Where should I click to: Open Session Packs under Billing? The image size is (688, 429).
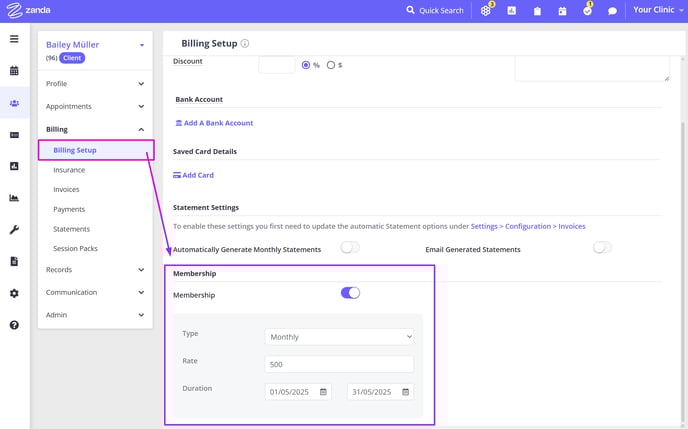click(75, 248)
